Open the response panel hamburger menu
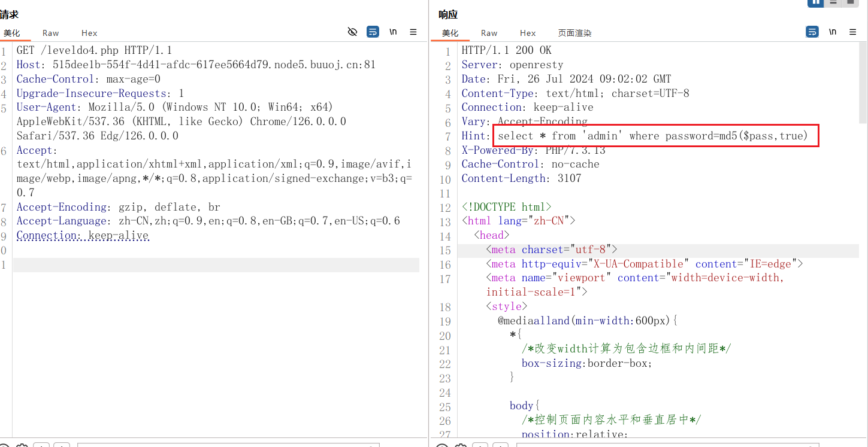 coord(853,32)
